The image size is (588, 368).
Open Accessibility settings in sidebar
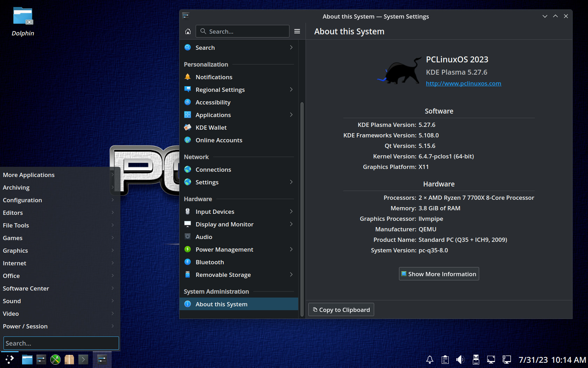tap(239, 102)
